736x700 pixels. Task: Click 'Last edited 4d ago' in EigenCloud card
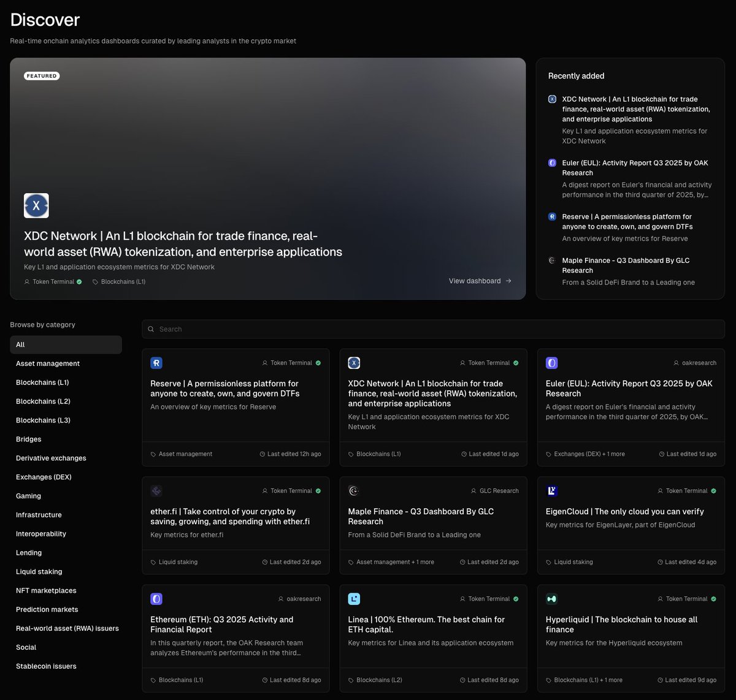pos(686,562)
